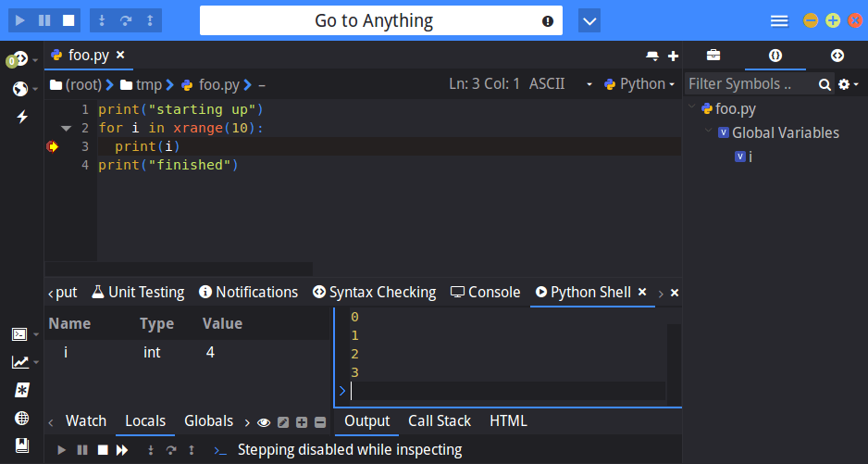Click the asterisk icon in left sidebar
868x464 pixels.
[22, 390]
